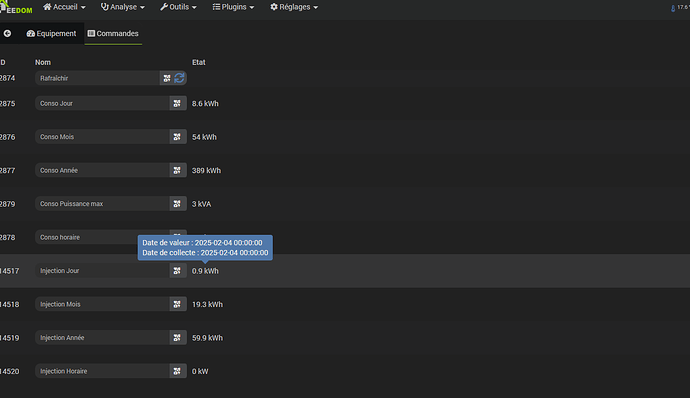Click the back arrow icon
Screen dimensions: 690x398
[x=7, y=33]
